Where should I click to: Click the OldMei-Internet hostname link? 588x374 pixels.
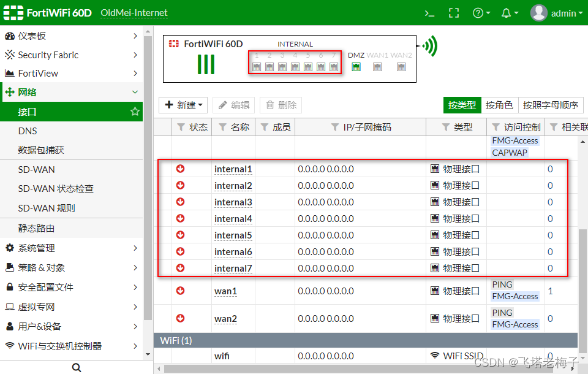point(134,13)
